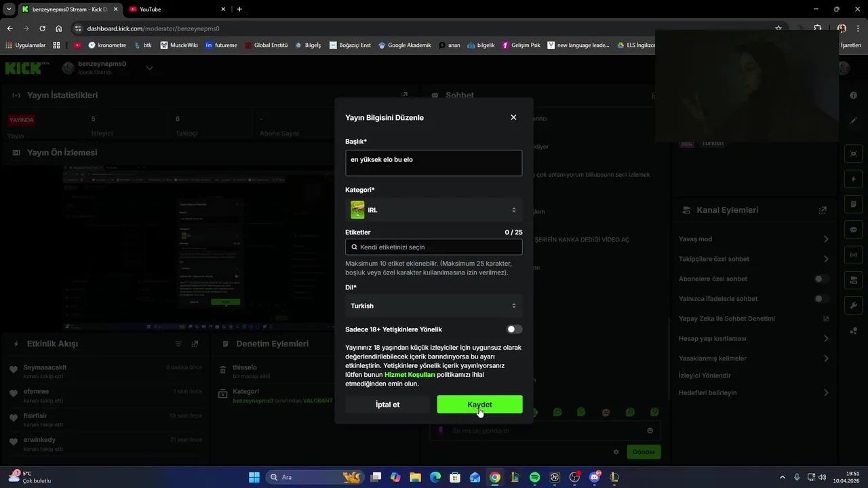Click the stream preview icon in right sidebar

point(854,154)
